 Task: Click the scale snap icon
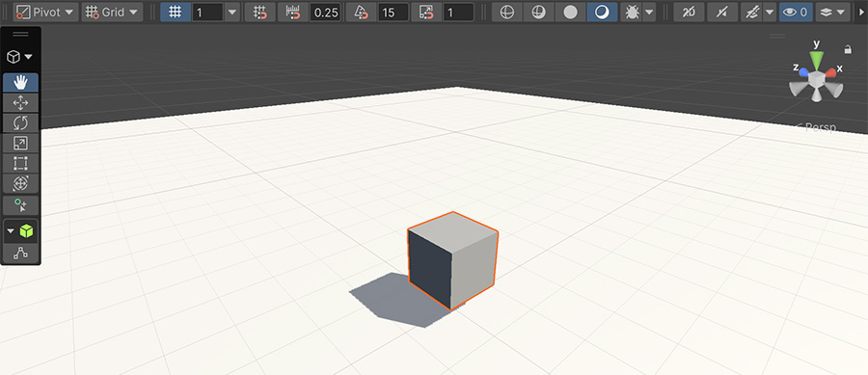[x=427, y=13]
